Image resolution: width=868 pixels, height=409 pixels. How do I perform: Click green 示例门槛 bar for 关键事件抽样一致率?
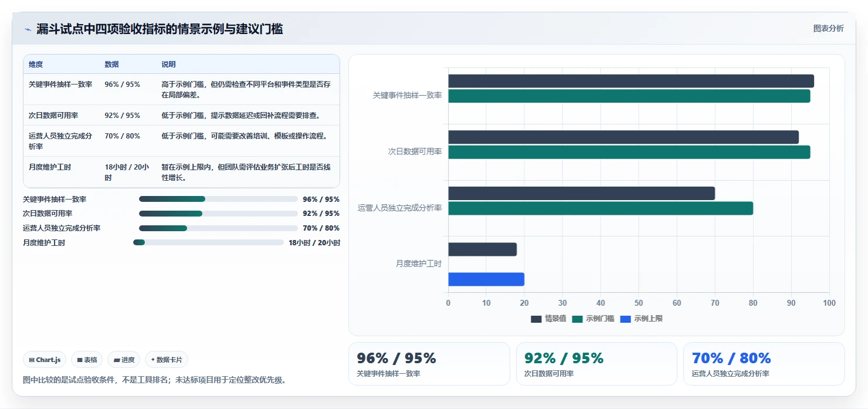pos(629,96)
